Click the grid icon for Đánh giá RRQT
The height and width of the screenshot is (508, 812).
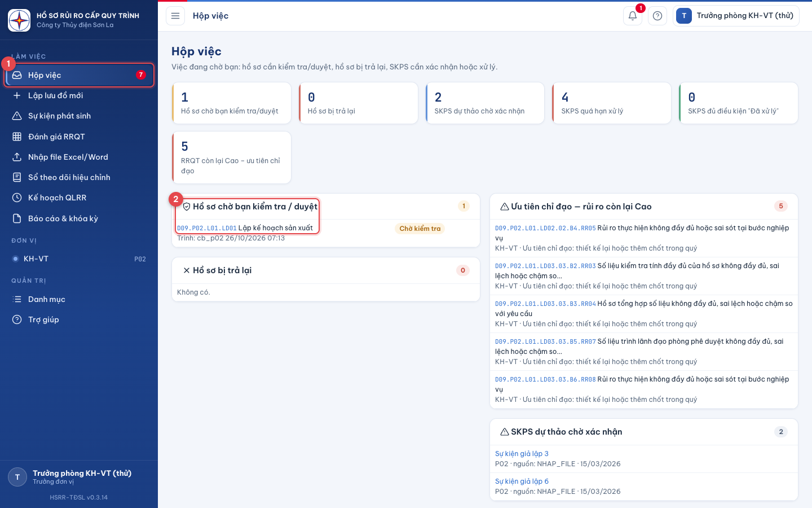(17, 137)
